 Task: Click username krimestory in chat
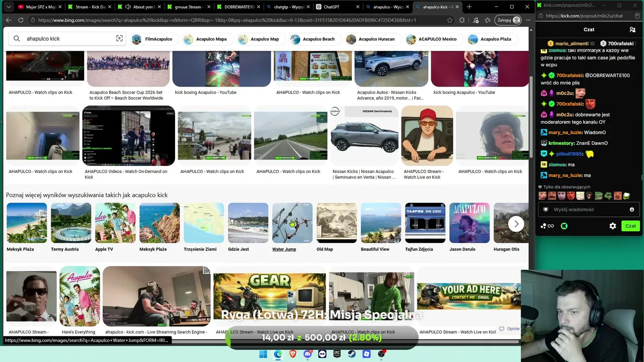[x=561, y=143]
